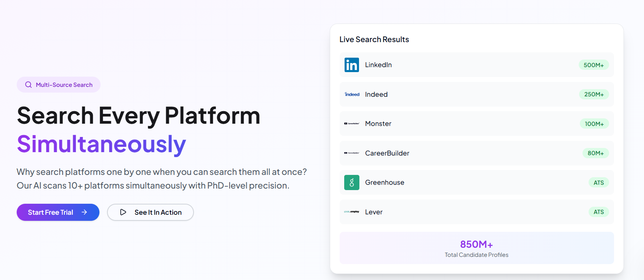This screenshot has height=280, width=644.
Task: Click the ATS badge for Lever
Action: coord(598,212)
